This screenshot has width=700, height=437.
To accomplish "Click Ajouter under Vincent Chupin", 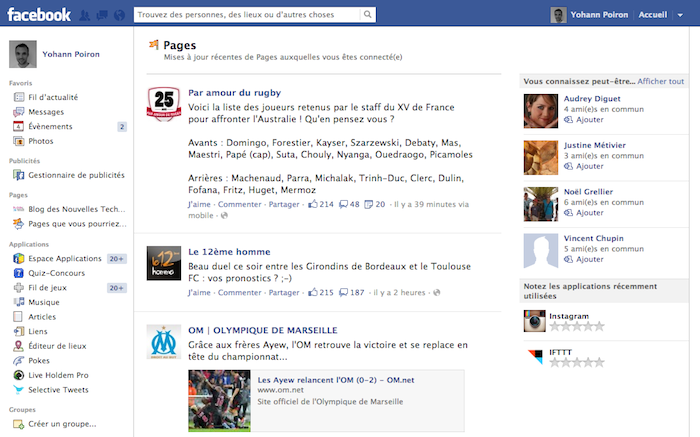I will pyautogui.click(x=589, y=259).
